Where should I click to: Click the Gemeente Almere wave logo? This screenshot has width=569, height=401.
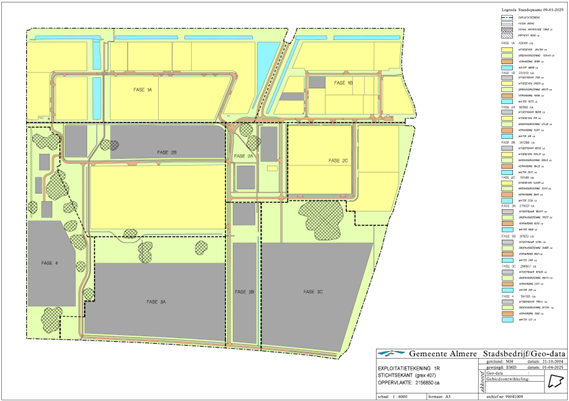[x=391, y=353]
